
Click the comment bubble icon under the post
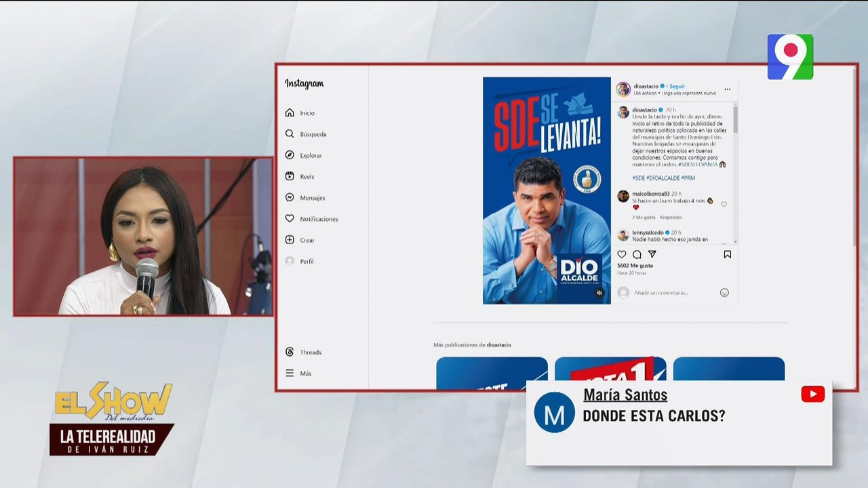[637, 254]
